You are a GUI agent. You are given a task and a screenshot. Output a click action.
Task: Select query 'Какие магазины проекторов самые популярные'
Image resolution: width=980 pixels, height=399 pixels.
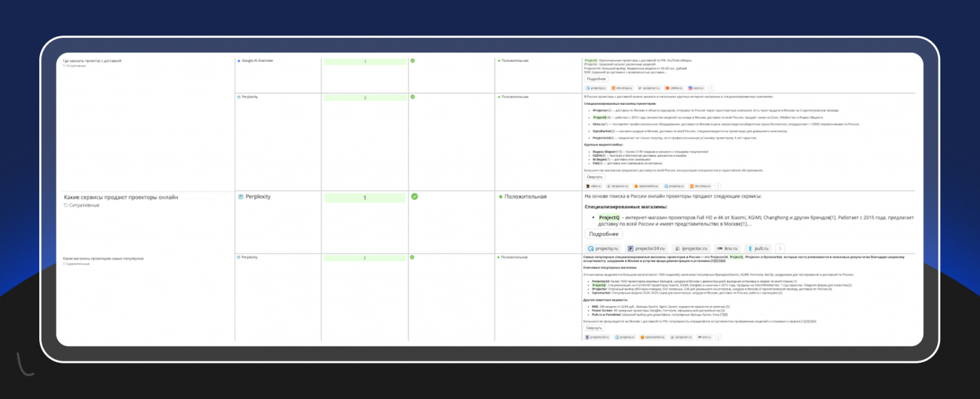click(104, 258)
